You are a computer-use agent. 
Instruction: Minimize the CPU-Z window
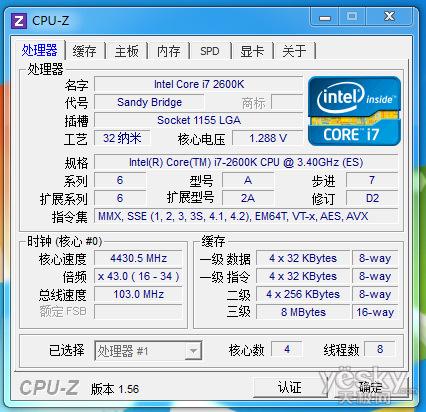tap(325, 17)
